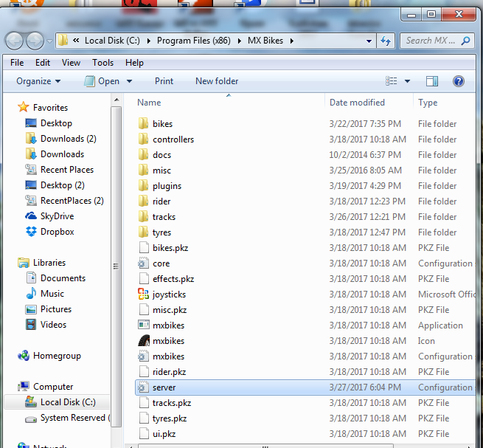Select Desktop under Favorites

pos(56,123)
